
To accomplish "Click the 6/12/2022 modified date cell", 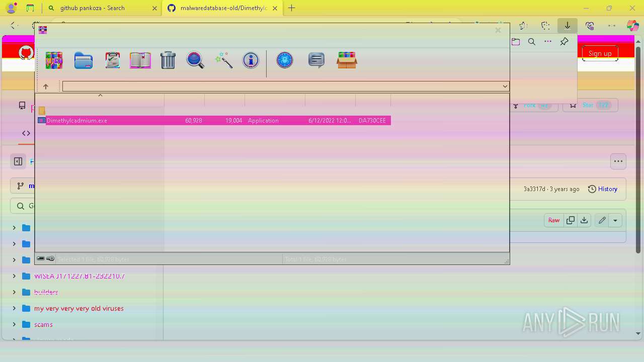I will point(330,121).
